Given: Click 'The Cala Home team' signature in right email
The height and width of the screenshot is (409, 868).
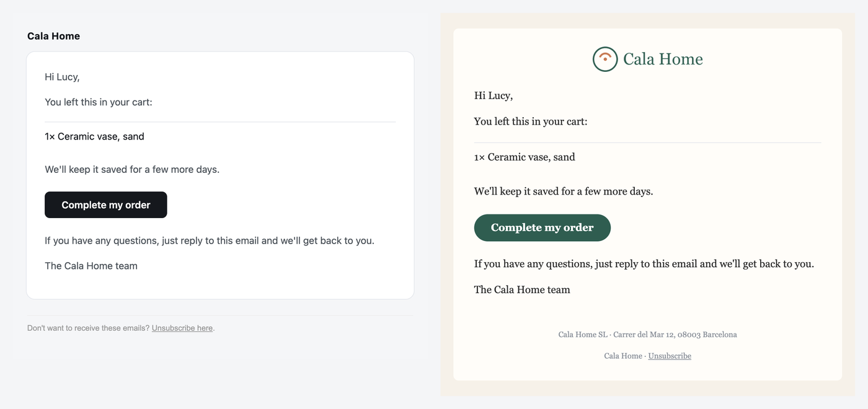Looking at the screenshot, I should coord(522,289).
